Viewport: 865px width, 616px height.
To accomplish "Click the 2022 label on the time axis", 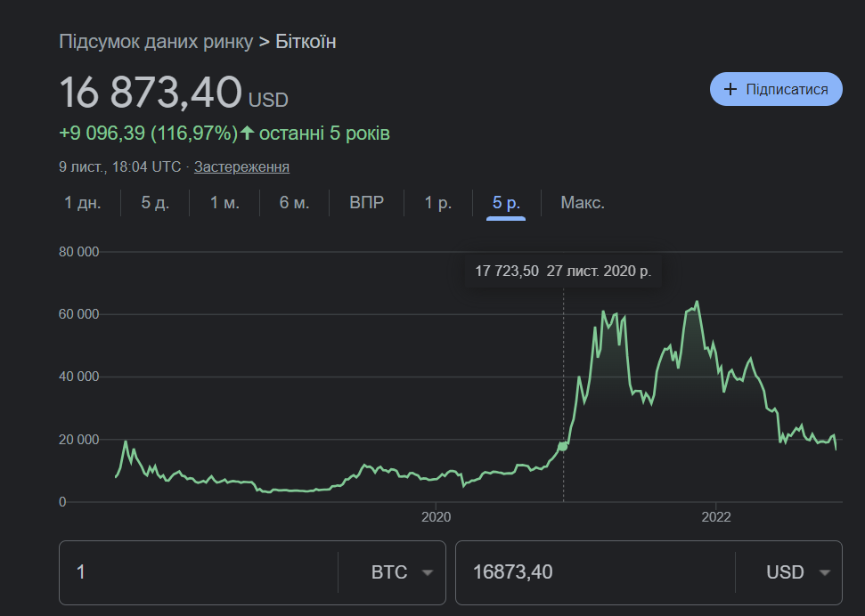I will coord(716,517).
